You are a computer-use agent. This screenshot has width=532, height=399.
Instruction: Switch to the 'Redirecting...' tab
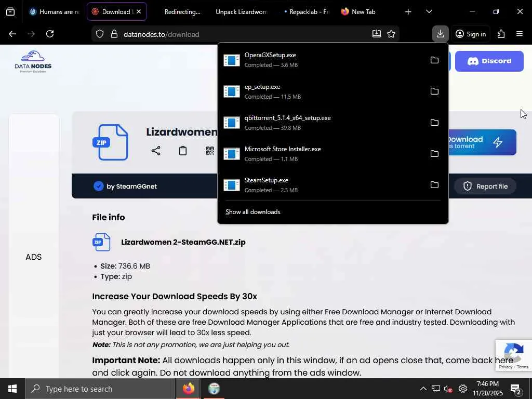tap(182, 11)
